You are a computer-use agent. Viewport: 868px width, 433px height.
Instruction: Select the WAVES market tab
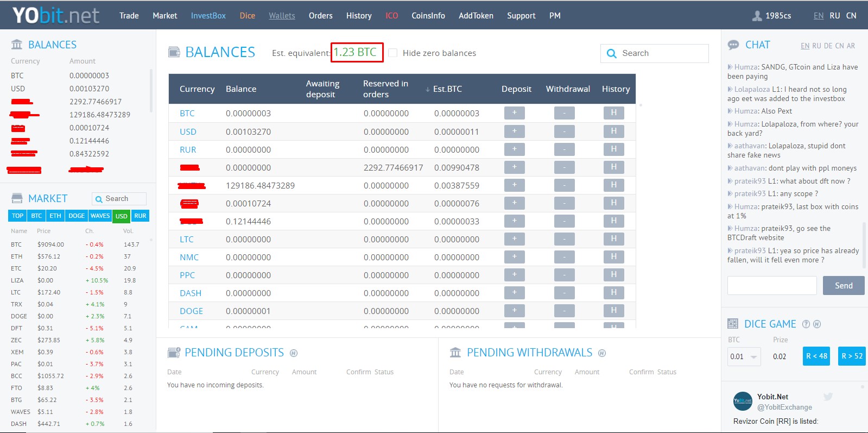coord(100,216)
